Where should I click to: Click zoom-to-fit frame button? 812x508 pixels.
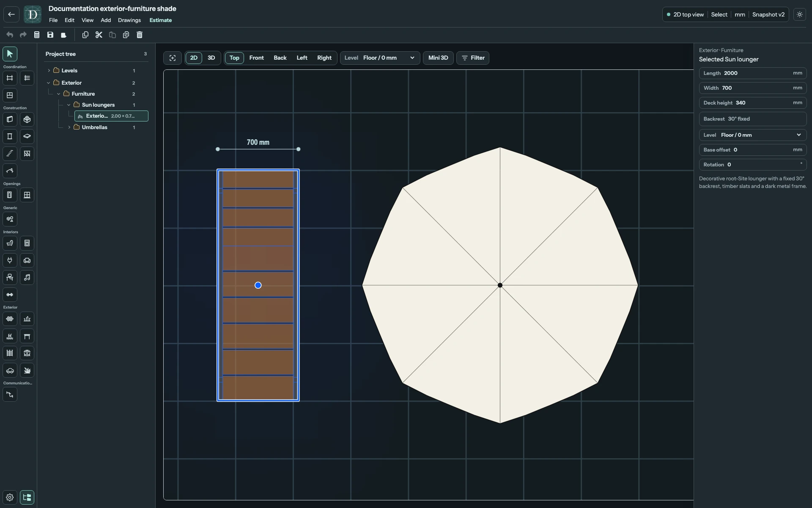[x=173, y=58]
